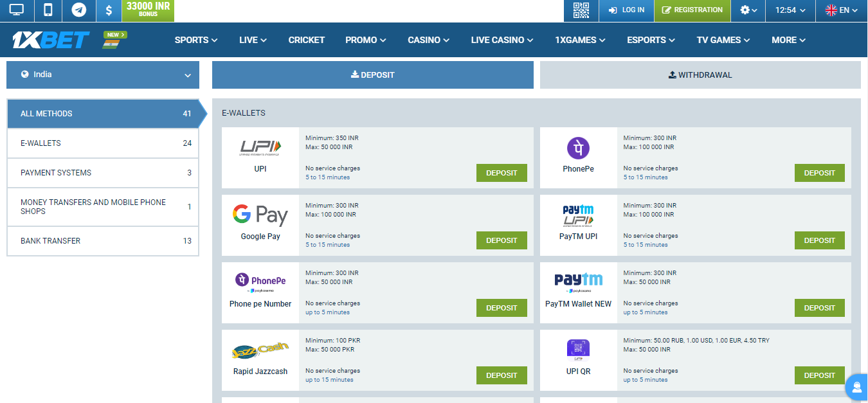Open the settings gear dropdown
Viewport: 868px width, 403px height.
click(748, 10)
